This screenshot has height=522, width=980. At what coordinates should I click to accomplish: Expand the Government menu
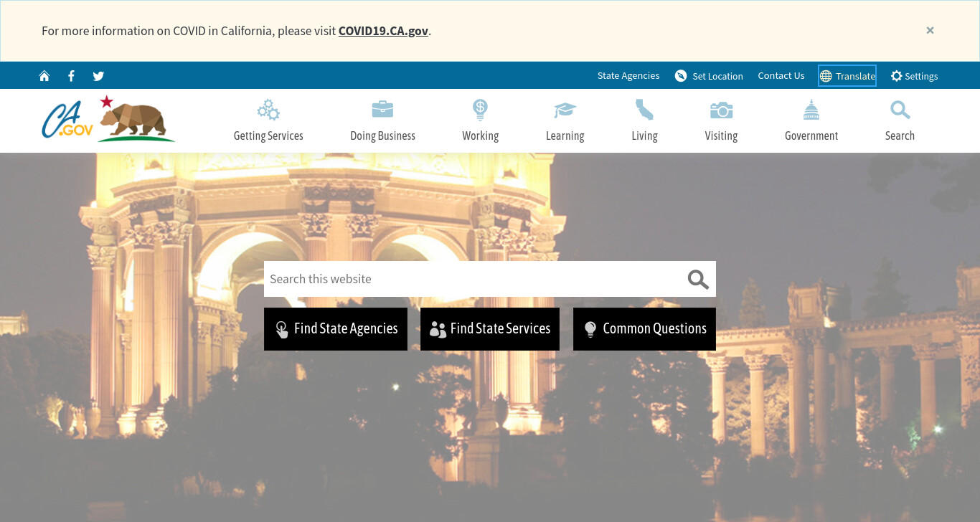click(811, 120)
